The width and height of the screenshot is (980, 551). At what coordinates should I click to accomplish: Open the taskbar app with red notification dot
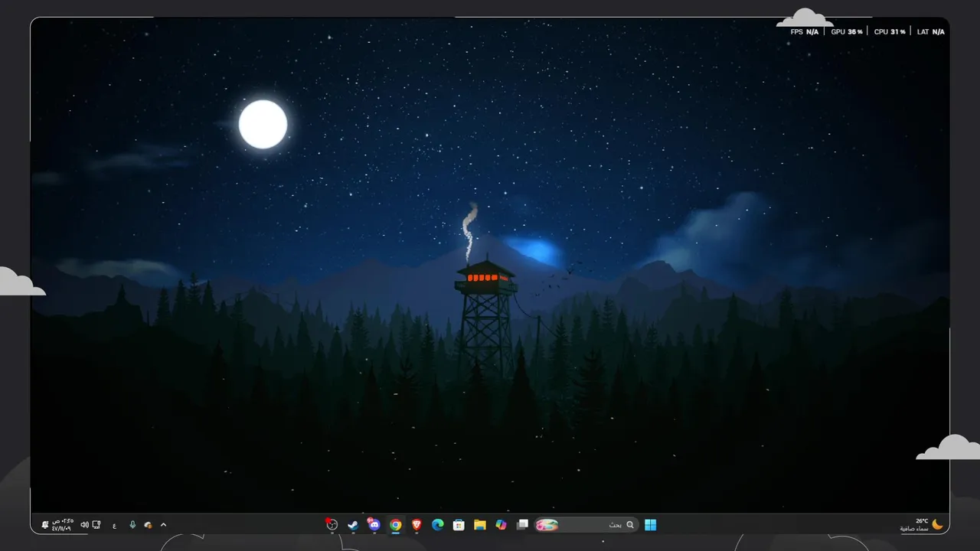pos(332,525)
